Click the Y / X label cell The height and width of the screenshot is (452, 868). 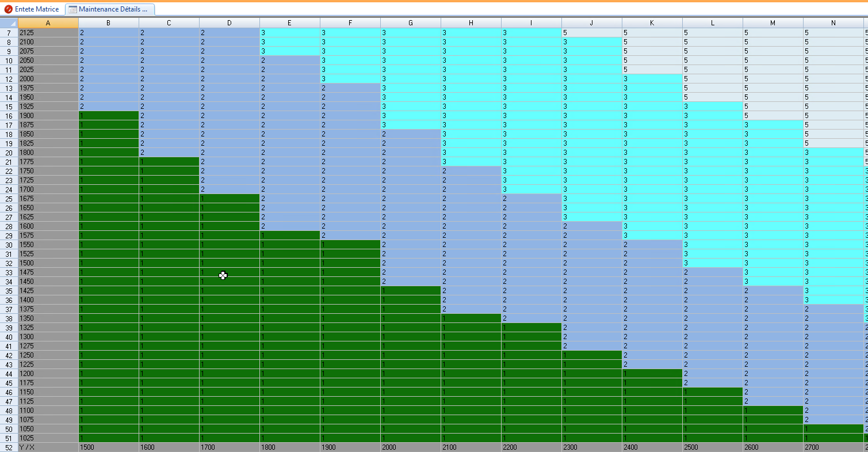point(48,447)
